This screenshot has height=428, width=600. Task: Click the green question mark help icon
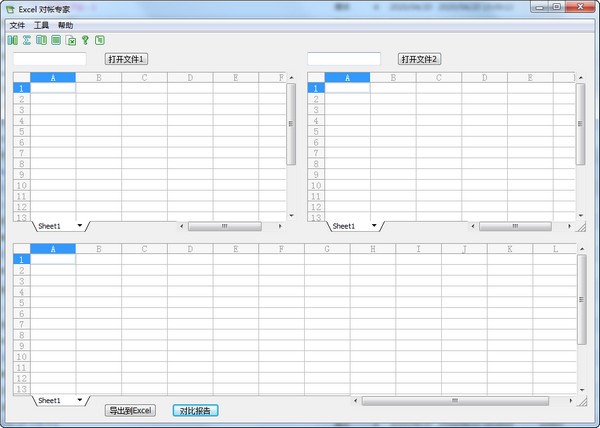(x=86, y=40)
